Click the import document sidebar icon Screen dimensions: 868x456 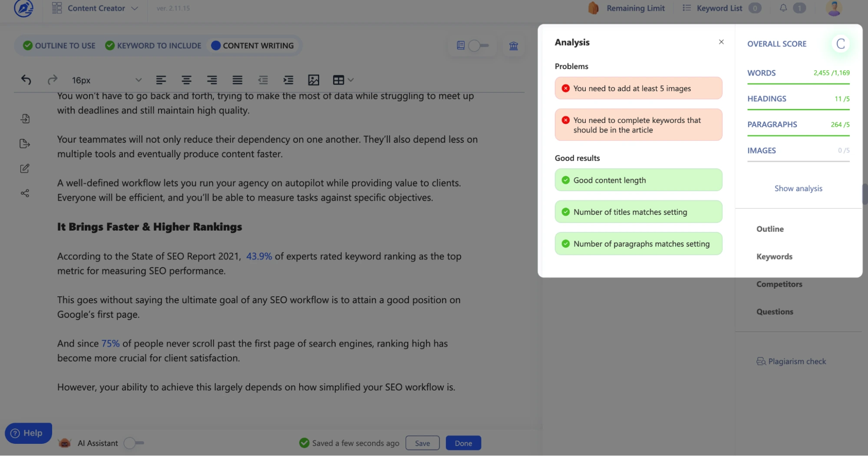[x=25, y=119]
